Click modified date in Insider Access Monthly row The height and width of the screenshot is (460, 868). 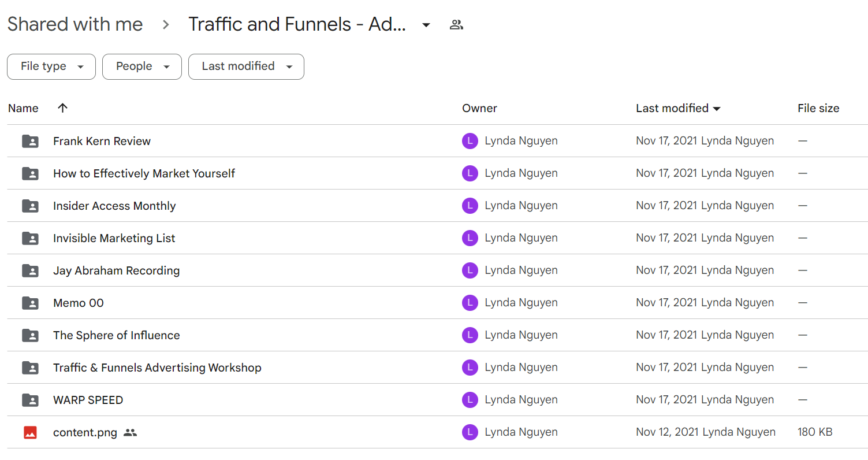tap(666, 206)
